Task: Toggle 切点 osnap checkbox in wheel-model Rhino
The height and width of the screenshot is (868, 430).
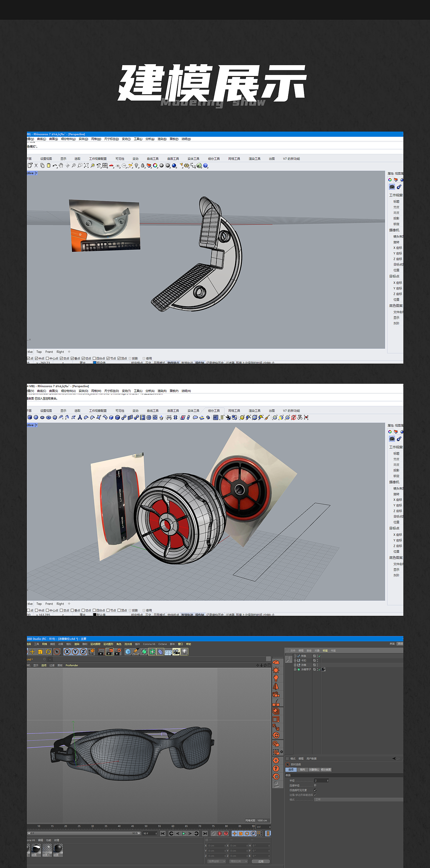Action: click(x=83, y=610)
